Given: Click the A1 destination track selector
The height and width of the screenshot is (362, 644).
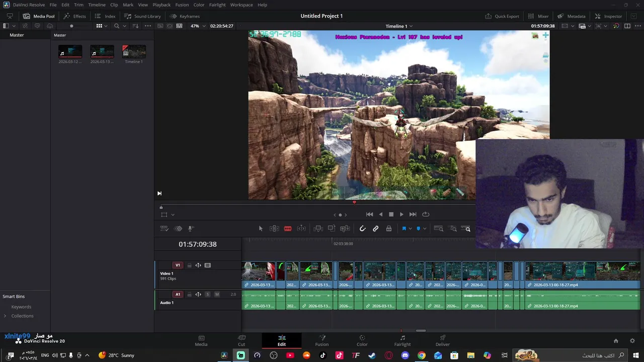Looking at the screenshot, I should tap(178, 294).
